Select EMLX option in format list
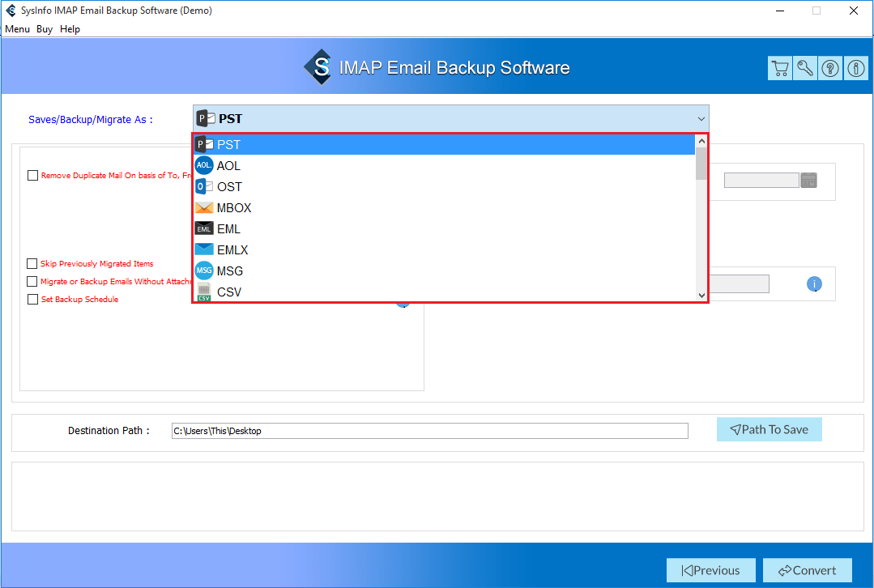Screen dimensions: 874x588 point(444,249)
